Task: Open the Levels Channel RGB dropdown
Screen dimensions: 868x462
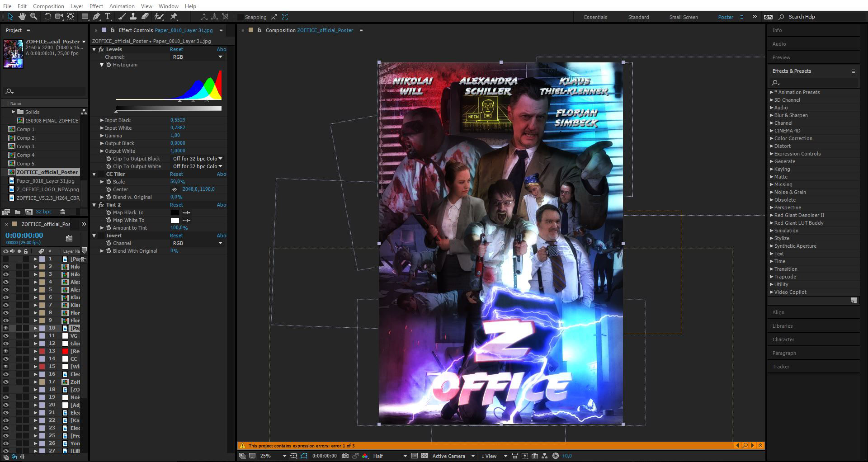Action: pos(198,57)
